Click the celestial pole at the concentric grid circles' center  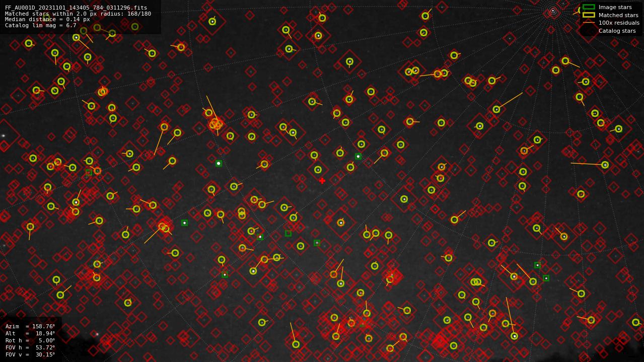click(x=553, y=11)
